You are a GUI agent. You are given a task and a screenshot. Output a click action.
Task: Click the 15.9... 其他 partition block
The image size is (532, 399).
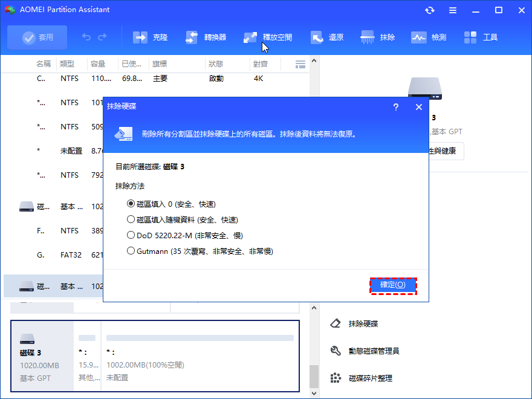coord(88,356)
